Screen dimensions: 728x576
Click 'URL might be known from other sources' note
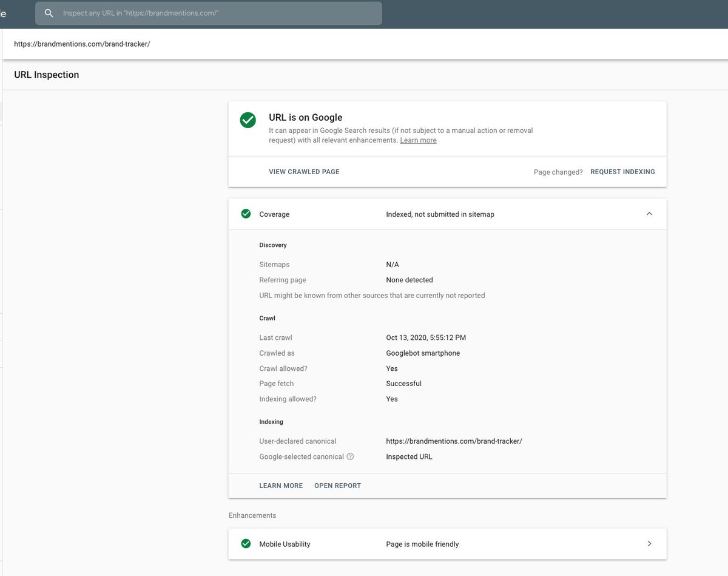coord(372,296)
